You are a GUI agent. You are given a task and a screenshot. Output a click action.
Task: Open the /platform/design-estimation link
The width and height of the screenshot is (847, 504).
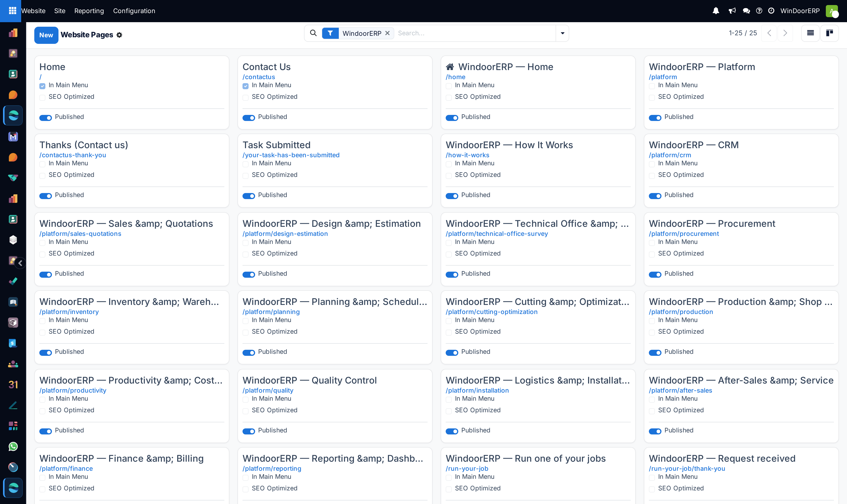click(285, 234)
